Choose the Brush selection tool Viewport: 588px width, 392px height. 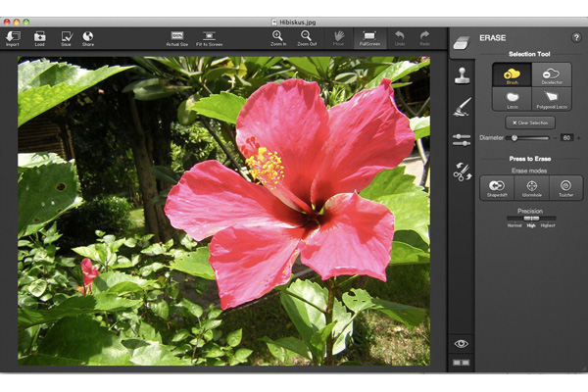pos(512,75)
